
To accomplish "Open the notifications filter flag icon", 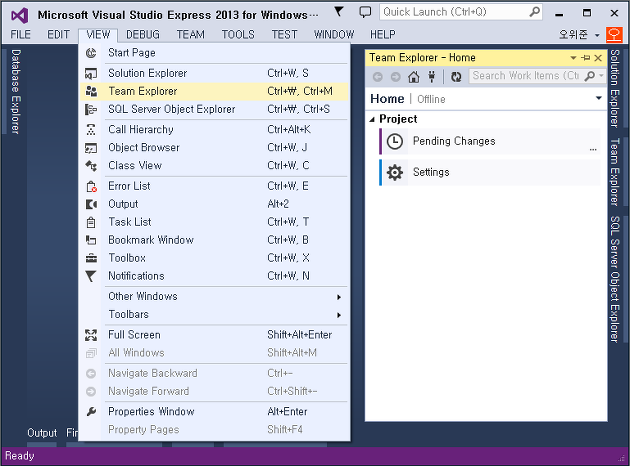I will tap(339, 12).
